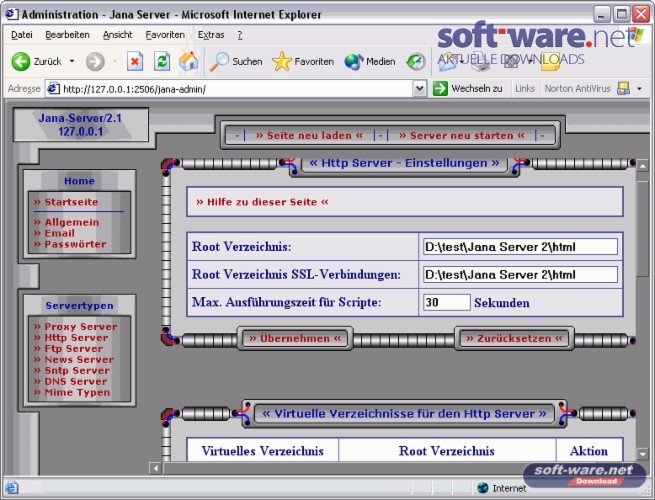Screen dimensions: 655x500
Task: Open Favoriten star toolbar icon
Action: pos(282,61)
